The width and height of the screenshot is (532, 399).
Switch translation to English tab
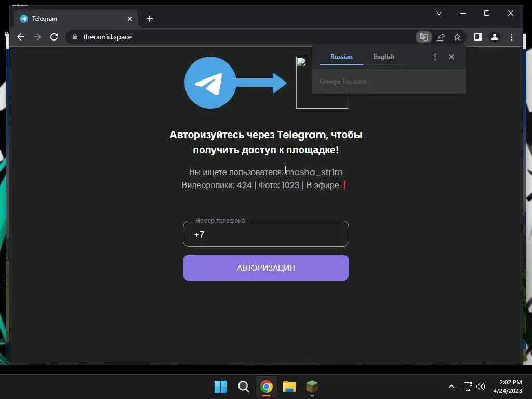tap(384, 57)
